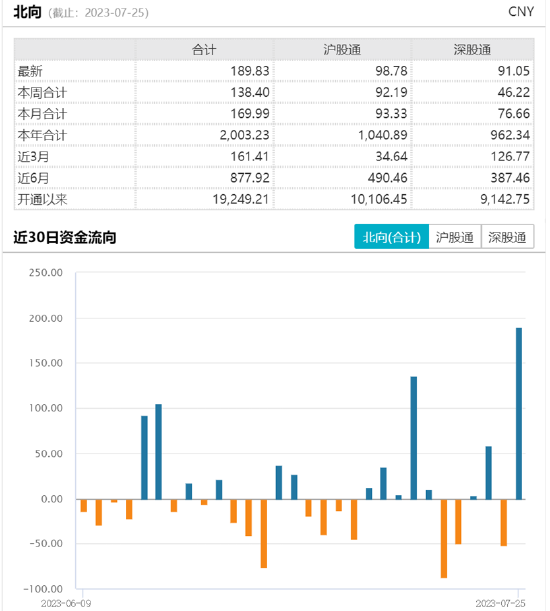550x611 pixels.
Task: Click the value 2,003.23
Action: point(244,135)
